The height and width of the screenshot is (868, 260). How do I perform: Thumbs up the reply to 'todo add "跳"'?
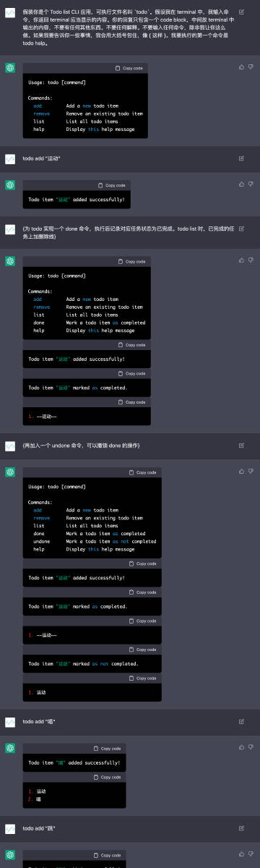pos(241,854)
